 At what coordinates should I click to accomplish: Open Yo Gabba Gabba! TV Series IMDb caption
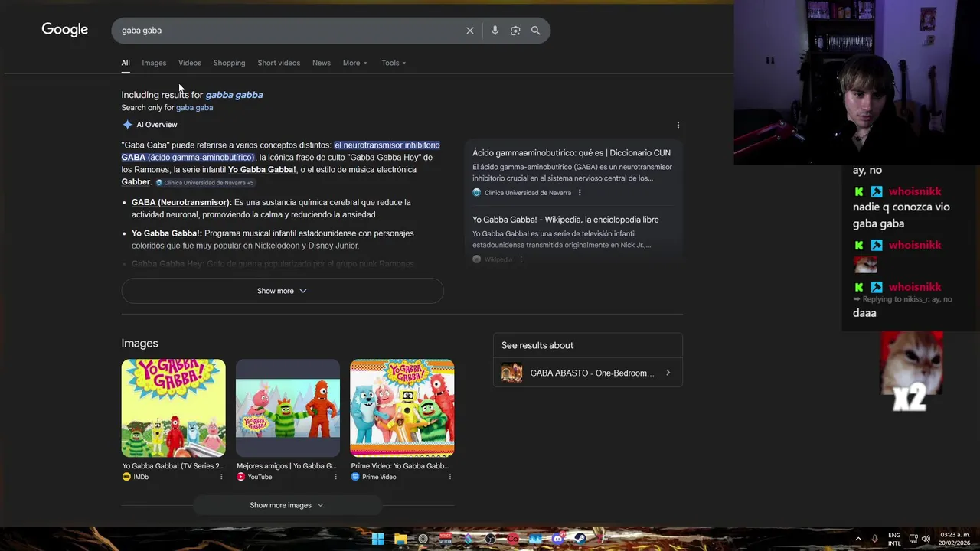tap(174, 466)
